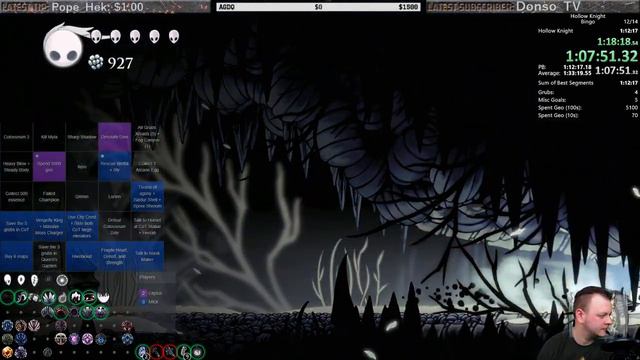Screen dimensions: 640x360
Task: Select the Hiveblood bingo square
Action: 82,256
